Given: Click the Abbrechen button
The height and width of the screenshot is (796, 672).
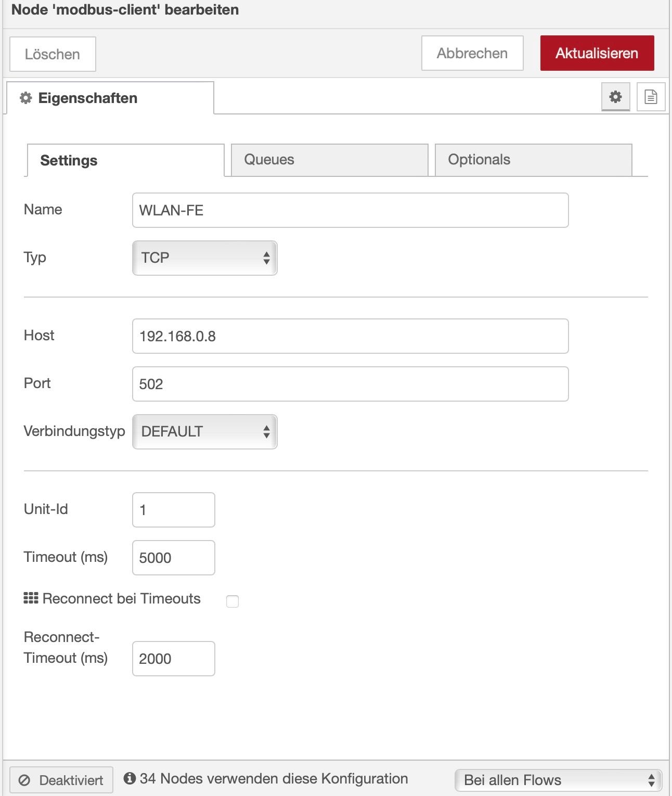Looking at the screenshot, I should coord(472,53).
